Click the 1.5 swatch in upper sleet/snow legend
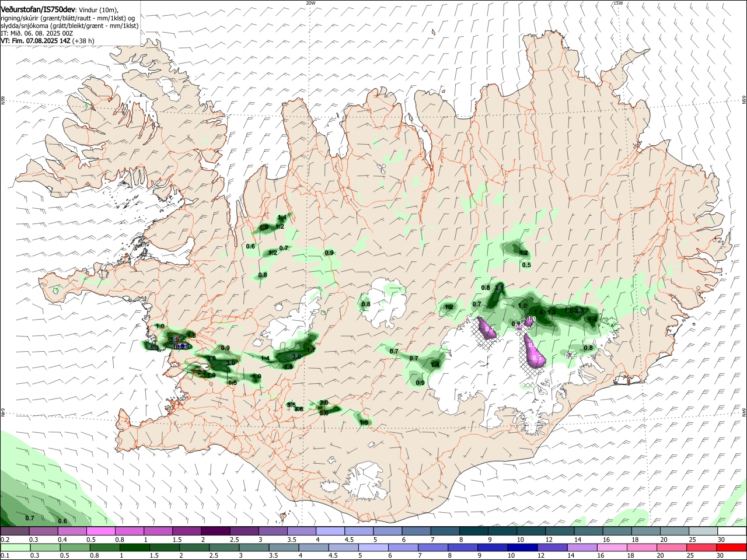The image size is (747, 560). pos(187,531)
